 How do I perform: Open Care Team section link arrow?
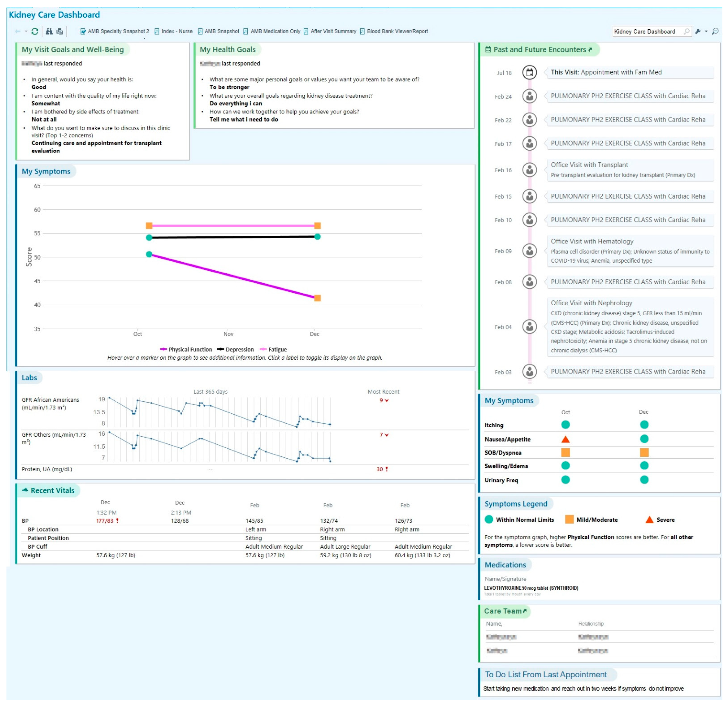pos(525,611)
